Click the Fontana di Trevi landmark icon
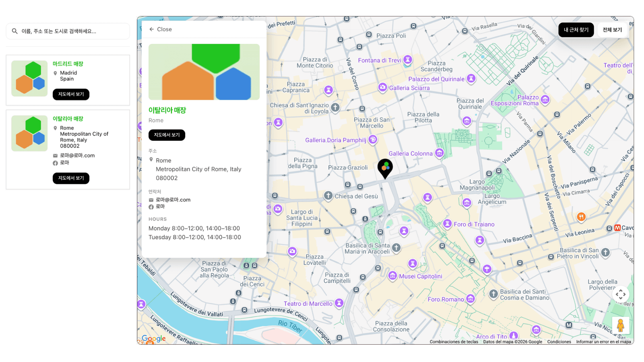 (408, 60)
